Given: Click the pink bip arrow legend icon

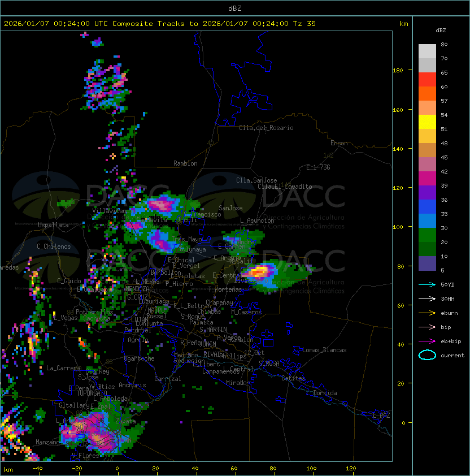Looking at the screenshot, I should [x=427, y=327].
